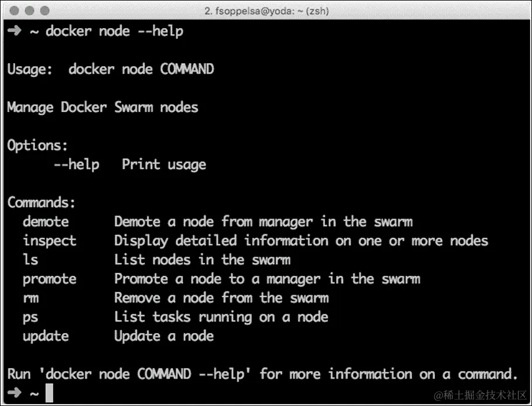Click the red close window button
532x406 pixels.
pyautogui.click(x=14, y=11)
